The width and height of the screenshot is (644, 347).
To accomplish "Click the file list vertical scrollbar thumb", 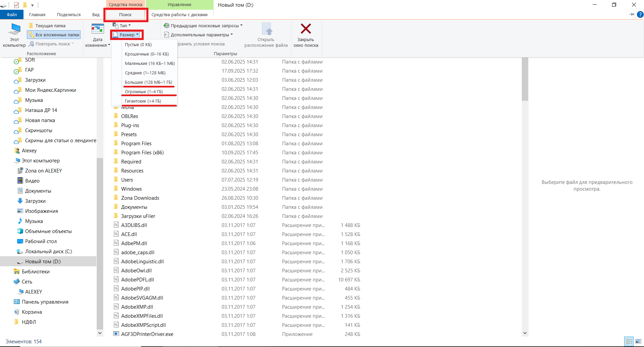I will pyautogui.click(x=525, y=79).
